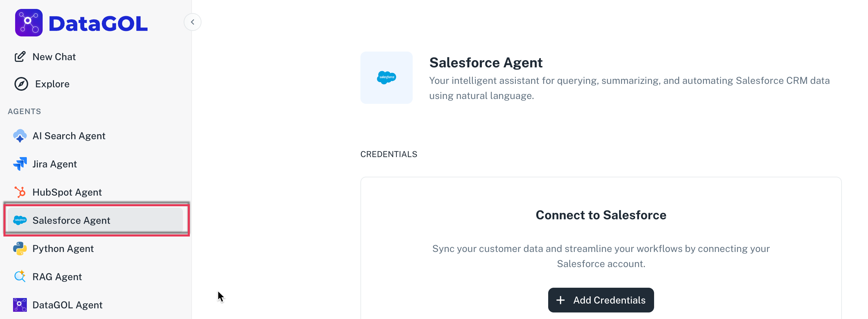Open HubSpot Agent

67,192
